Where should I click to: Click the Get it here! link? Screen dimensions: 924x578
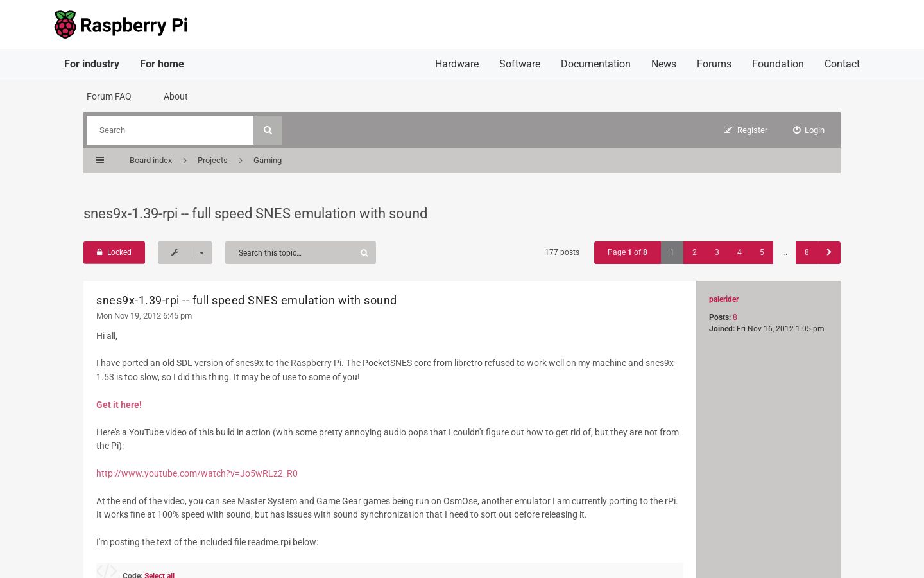pos(119,405)
